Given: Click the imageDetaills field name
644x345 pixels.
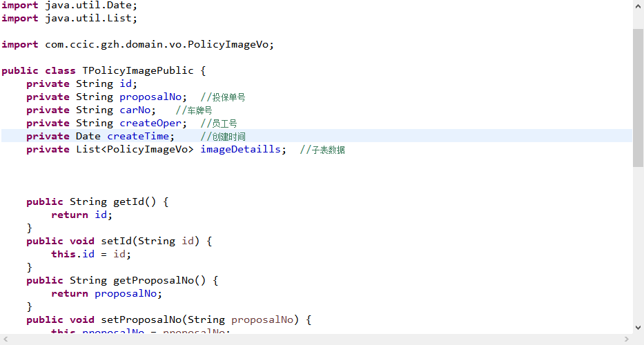Looking at the screenshot, I should (x=241, y=150).
